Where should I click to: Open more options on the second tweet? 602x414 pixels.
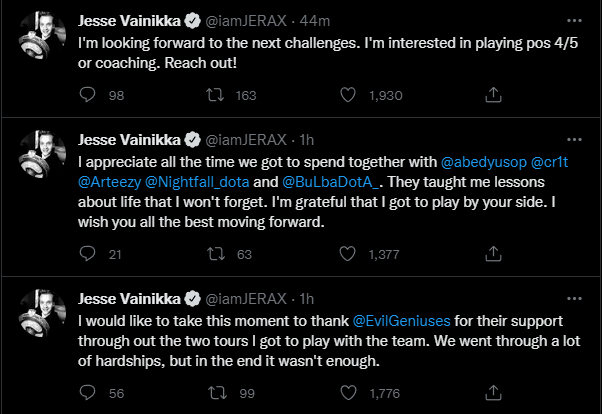(x=573, y=139)
